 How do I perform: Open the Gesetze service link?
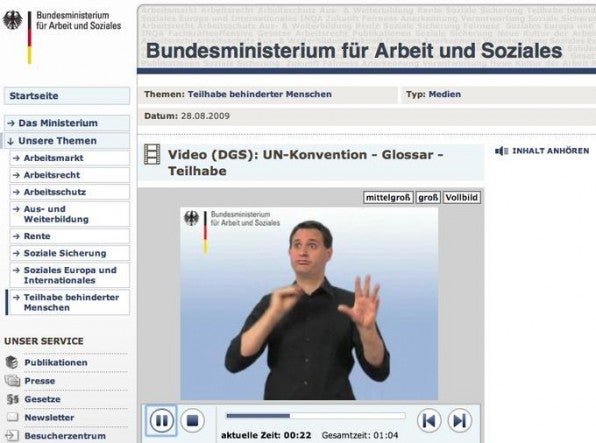click(x=43, y=399)
